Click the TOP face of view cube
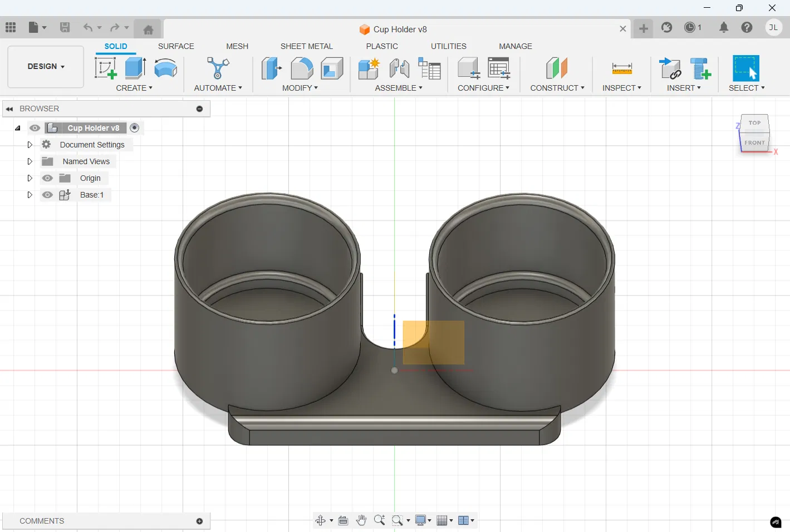 [754, 123]
